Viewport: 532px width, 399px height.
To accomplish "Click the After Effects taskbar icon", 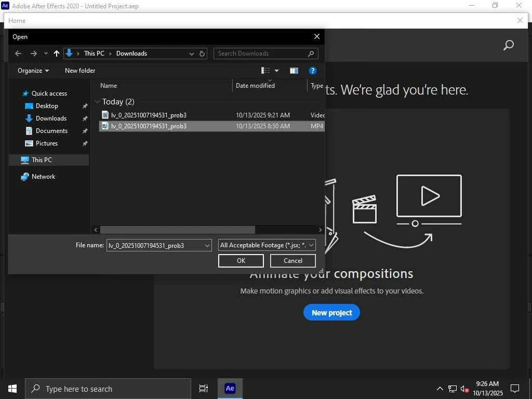I will click(230, 389).
